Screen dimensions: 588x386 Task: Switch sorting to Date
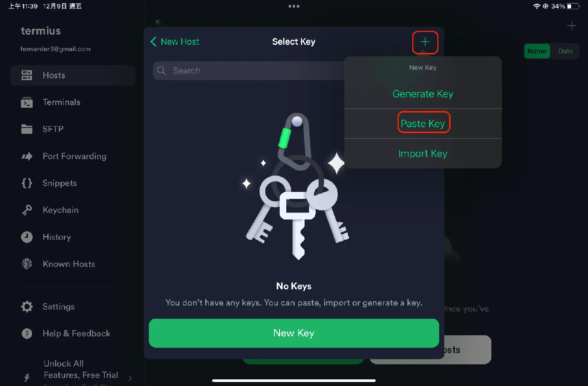[x=566, y=51]
